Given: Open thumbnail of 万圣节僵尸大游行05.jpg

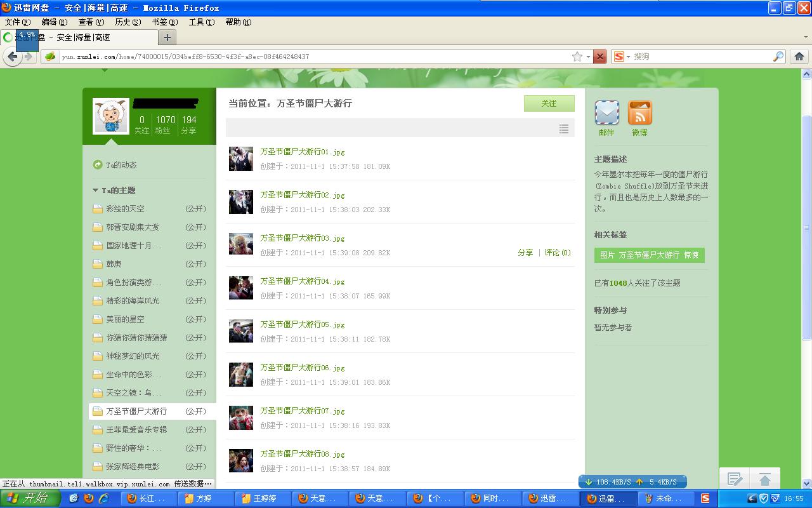Looking at the screenshot, I should click(241, 331).
